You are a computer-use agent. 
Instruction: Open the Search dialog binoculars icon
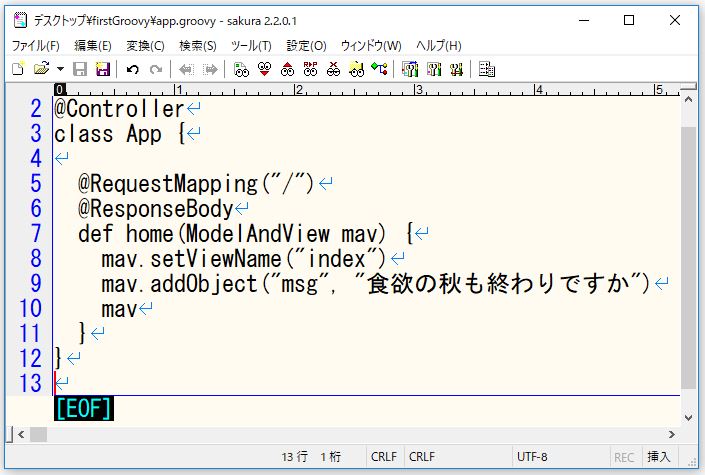click(x=241, y=69)
